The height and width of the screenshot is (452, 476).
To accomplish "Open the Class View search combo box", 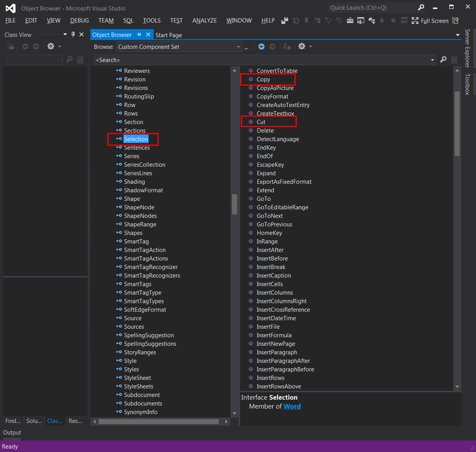I will [35, 60].
